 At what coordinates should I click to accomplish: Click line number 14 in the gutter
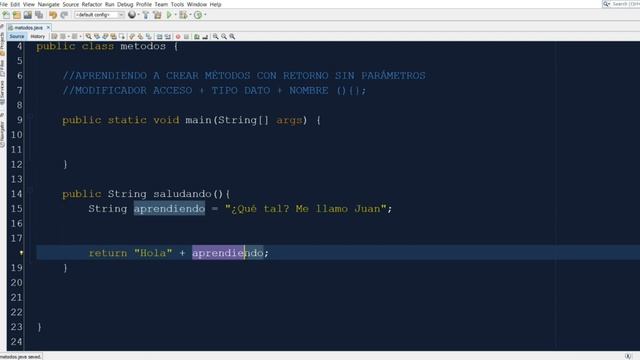click(16, 194)
